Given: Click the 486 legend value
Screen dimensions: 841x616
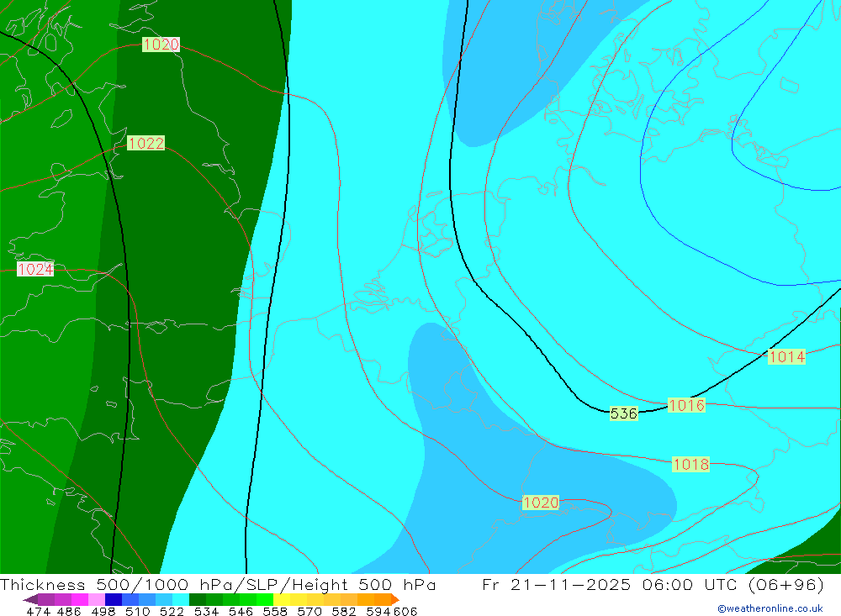Looking at the screenshot, I should [69, 612].
